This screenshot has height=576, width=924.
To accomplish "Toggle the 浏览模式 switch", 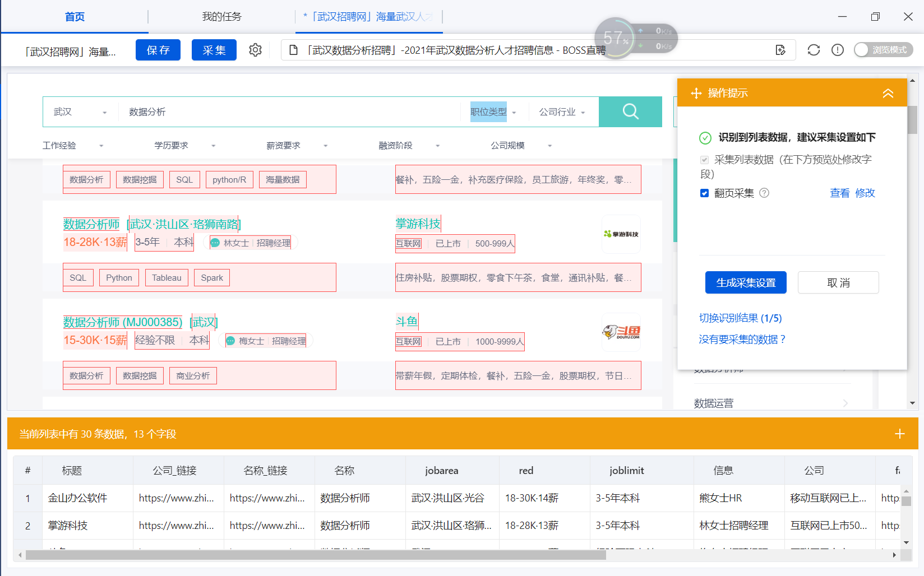I will pyautogui.click(x=883, y=50).
